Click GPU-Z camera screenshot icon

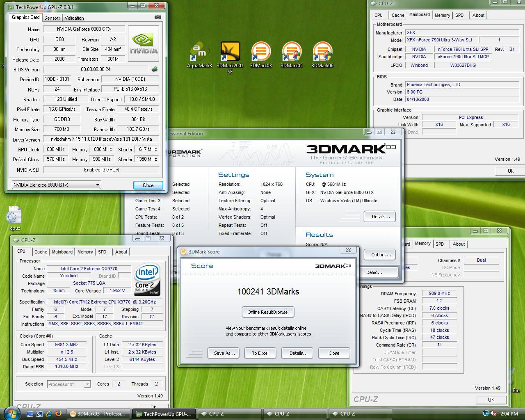tap(157, 17)
